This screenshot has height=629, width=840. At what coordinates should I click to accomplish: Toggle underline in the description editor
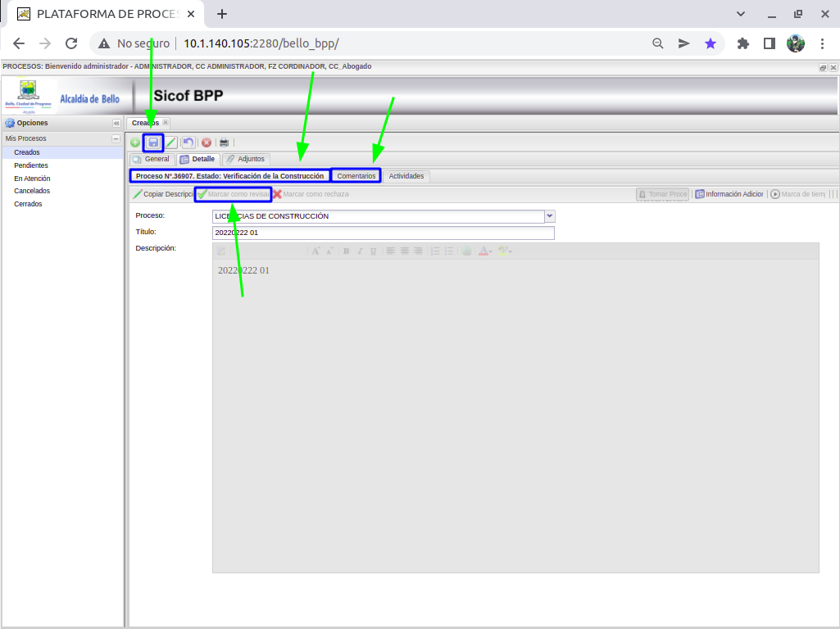point(374,251)
